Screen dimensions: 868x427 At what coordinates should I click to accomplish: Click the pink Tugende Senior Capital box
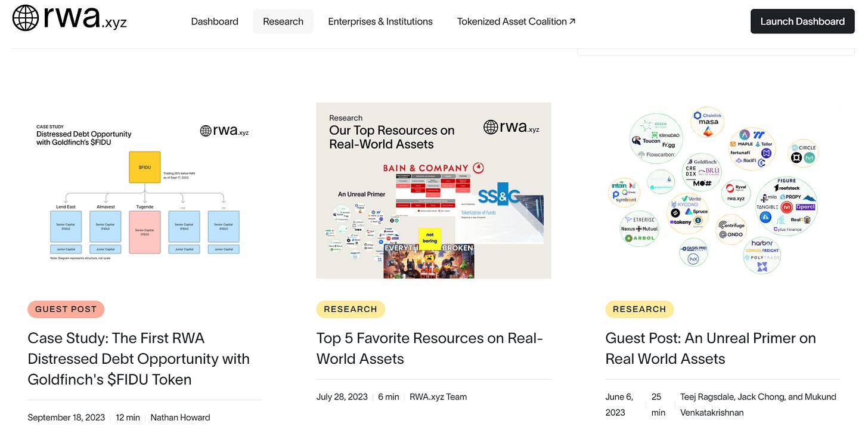145,232
